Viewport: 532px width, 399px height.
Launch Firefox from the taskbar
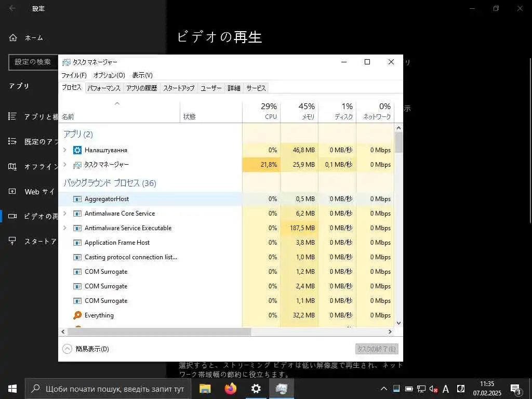click(x=231, y=389)
